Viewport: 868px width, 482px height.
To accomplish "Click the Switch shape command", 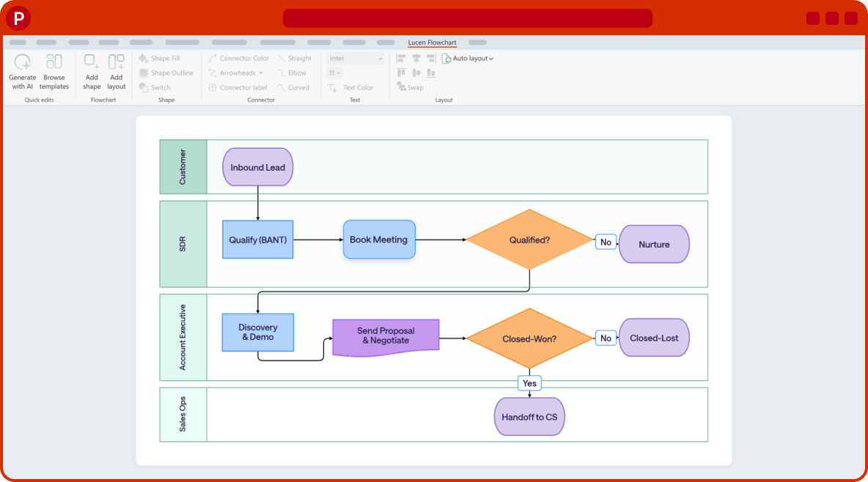I will pos(155,87).
